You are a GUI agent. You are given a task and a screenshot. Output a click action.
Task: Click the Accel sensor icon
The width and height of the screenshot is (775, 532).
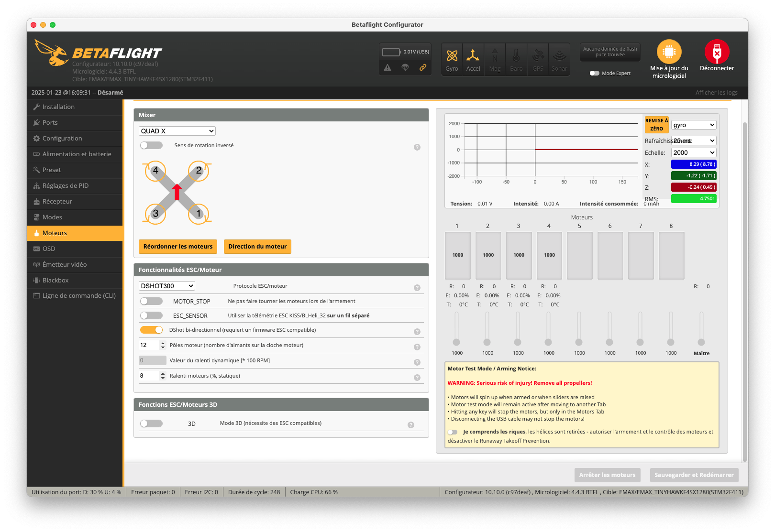pyautogui.click(x=473, y=59)
